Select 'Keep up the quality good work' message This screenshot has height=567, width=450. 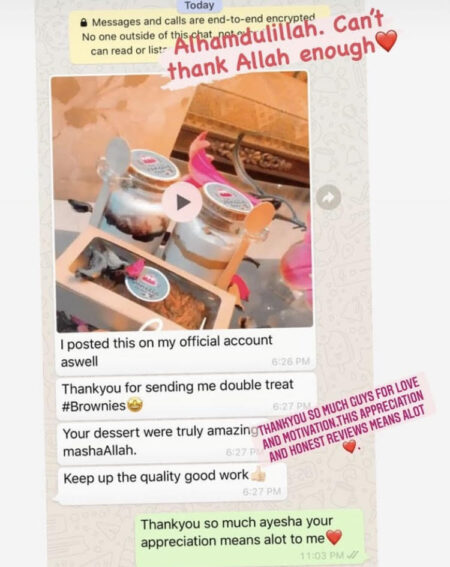point(171,483)
